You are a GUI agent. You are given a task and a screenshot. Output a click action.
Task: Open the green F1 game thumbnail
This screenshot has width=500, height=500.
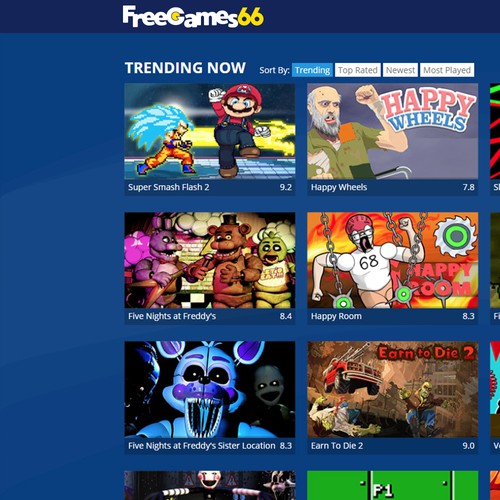(x=393, y=485)
